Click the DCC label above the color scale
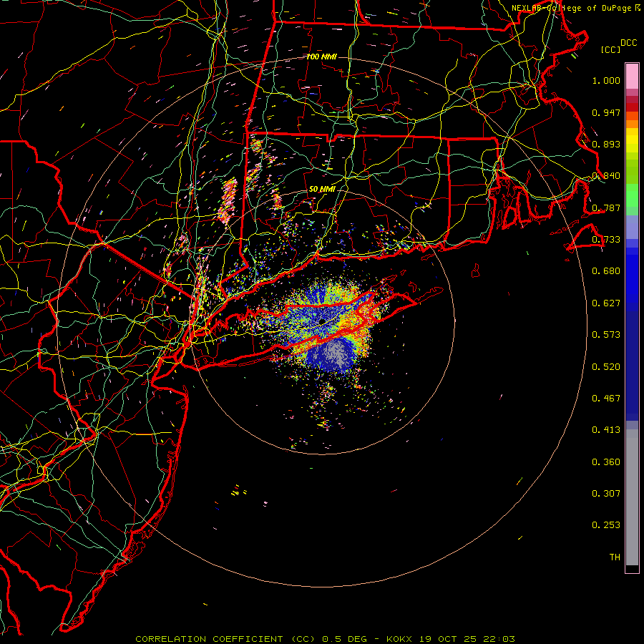 tap(629, 43)
